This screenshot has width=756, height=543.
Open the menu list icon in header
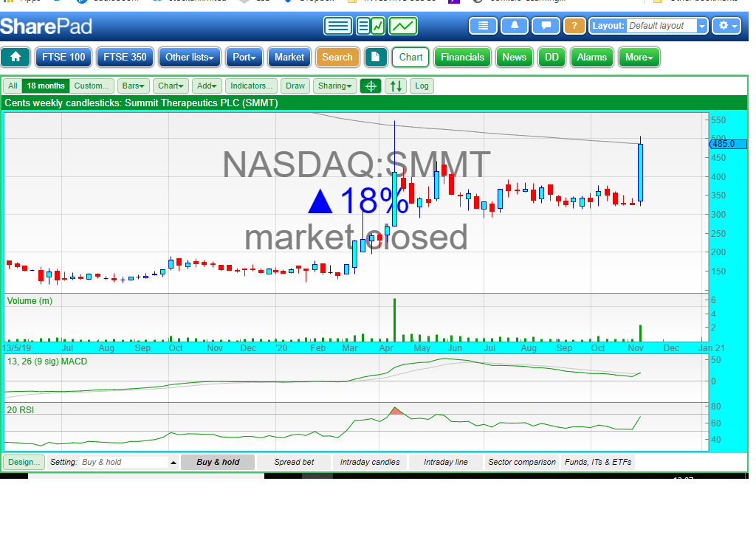click(x=483, y=26)
